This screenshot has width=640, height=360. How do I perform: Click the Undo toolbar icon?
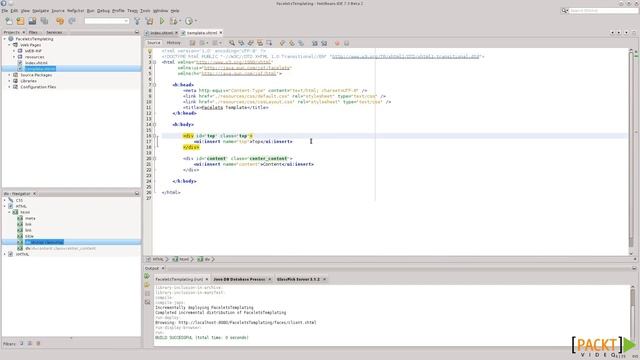tap(60, 21)
